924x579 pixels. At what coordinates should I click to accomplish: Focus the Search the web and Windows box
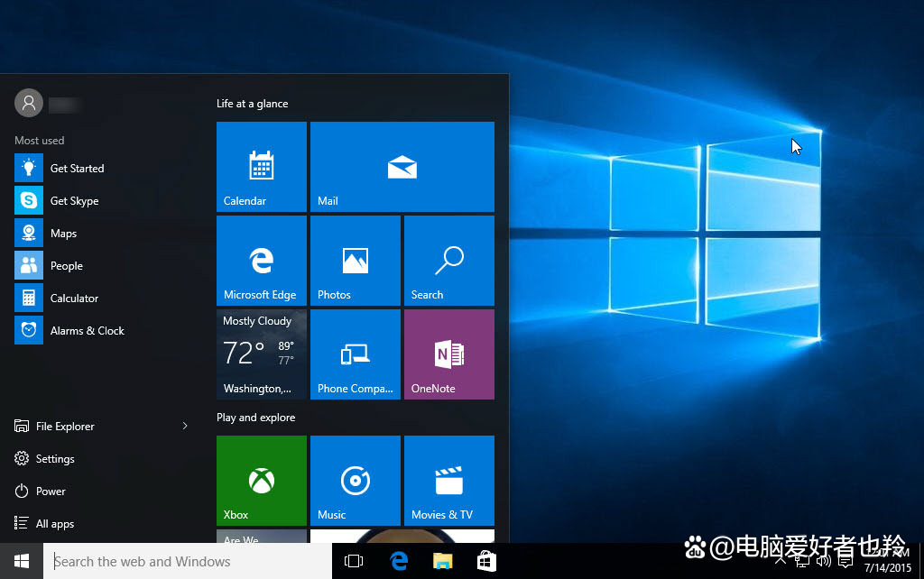[188, 561]
